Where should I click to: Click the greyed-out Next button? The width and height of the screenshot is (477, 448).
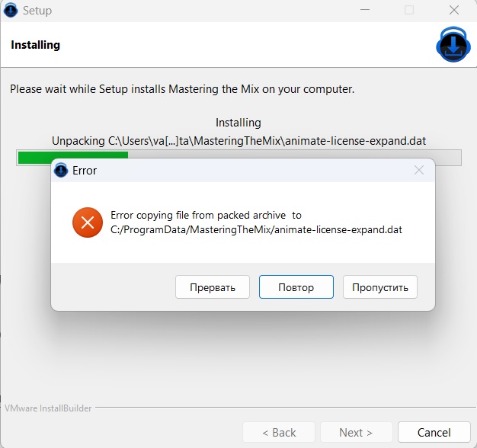point(356,432)
